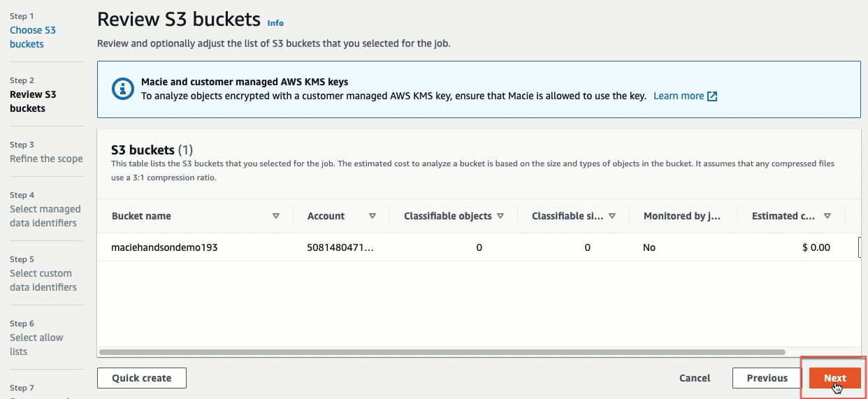This screenshot has height=399, width=868.
Task: Open the Info link beside page title
Action: (275, 23)
